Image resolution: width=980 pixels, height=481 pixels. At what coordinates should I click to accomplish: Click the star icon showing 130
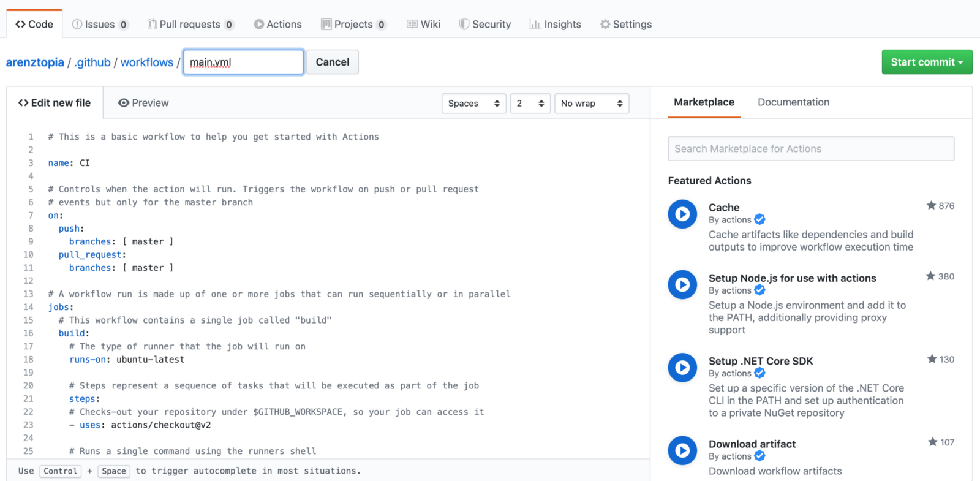(932, 358)
